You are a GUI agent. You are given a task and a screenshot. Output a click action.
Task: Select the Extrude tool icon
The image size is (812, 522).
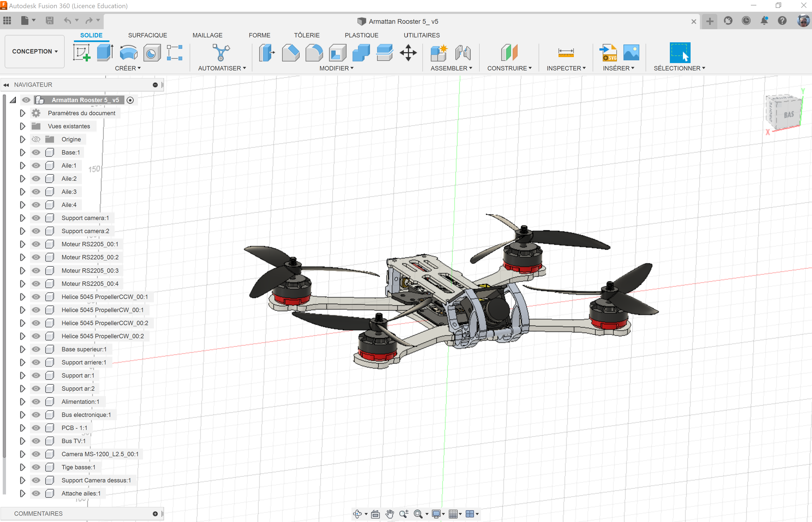(105, 52)
